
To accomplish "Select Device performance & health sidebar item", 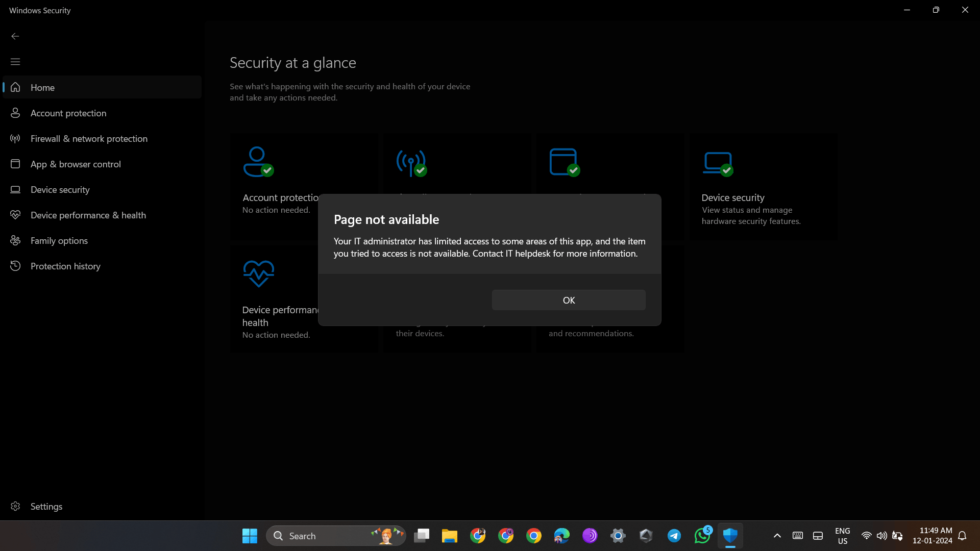I will tap(88, 215).
